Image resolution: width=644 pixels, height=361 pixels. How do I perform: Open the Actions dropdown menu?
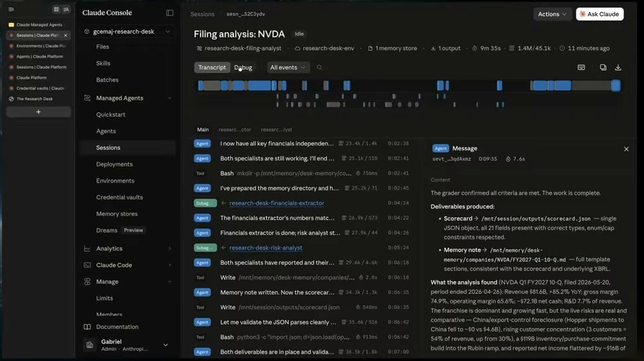click(552, 14)
